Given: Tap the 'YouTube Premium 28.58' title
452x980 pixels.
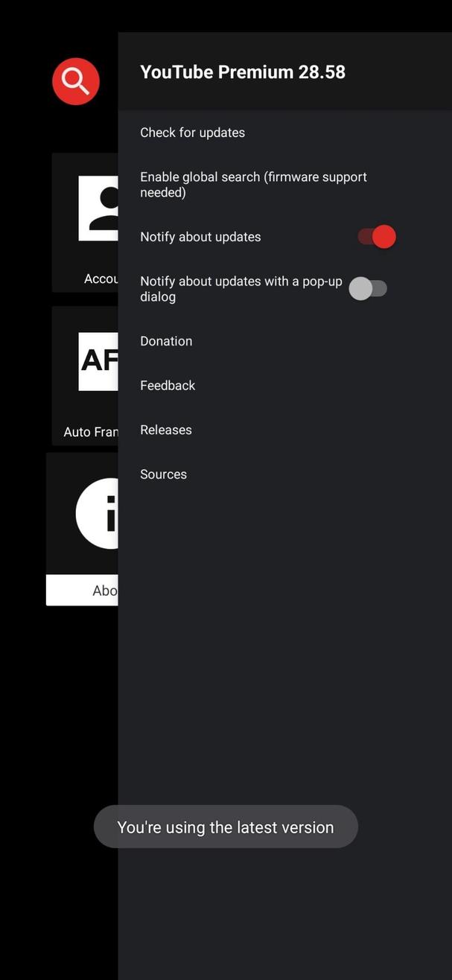Looking at the screenshot, I should pos(243,71).
